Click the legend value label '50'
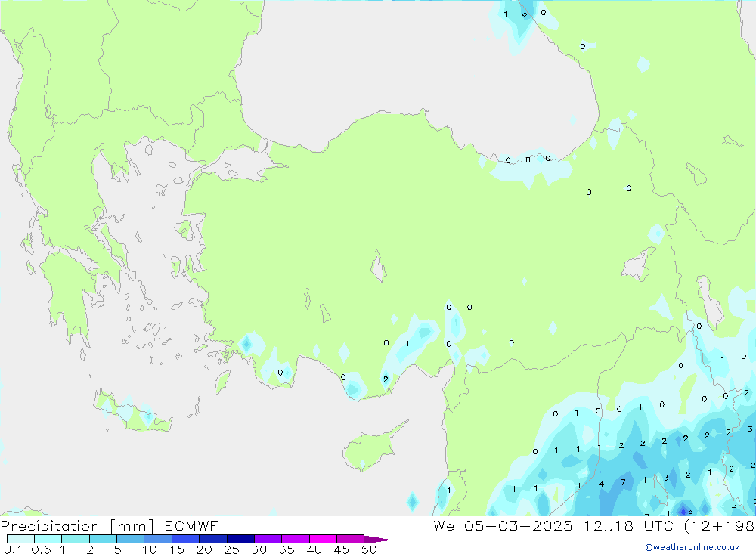The image size is (756, 554). click(x=369, y=549)
